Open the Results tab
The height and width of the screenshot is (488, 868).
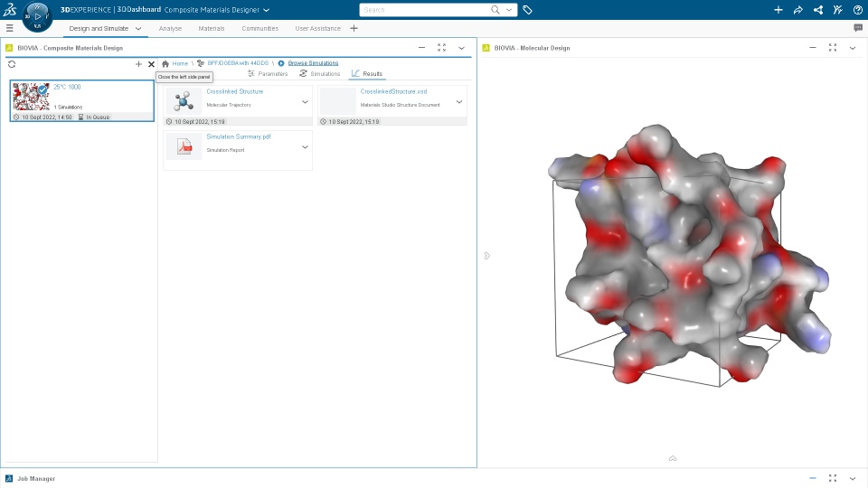(x=367, y=73)
